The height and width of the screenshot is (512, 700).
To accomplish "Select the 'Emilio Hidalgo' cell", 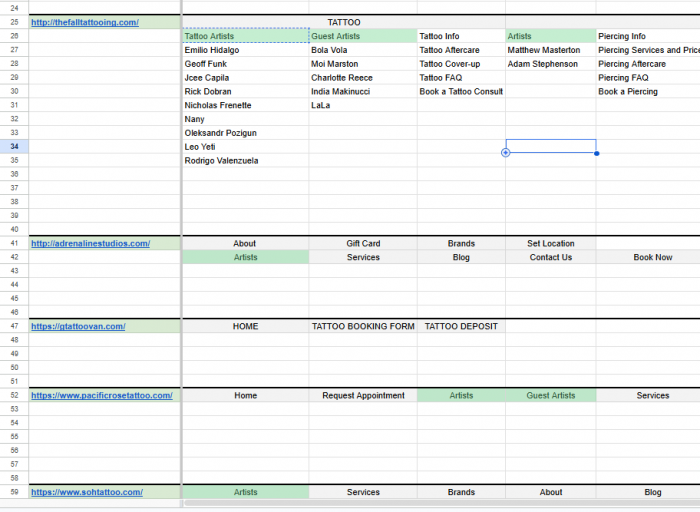I will 246,50.
